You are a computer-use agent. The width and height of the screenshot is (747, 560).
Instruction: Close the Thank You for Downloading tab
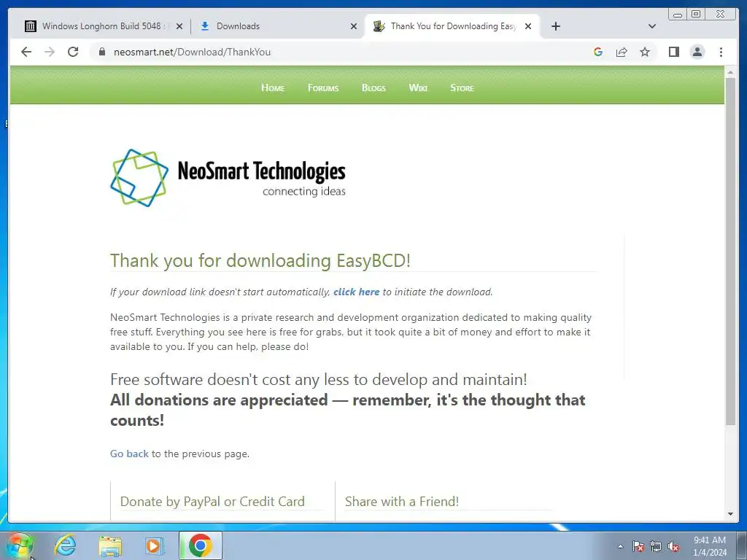pyautogui.click(x=528, y=26)
